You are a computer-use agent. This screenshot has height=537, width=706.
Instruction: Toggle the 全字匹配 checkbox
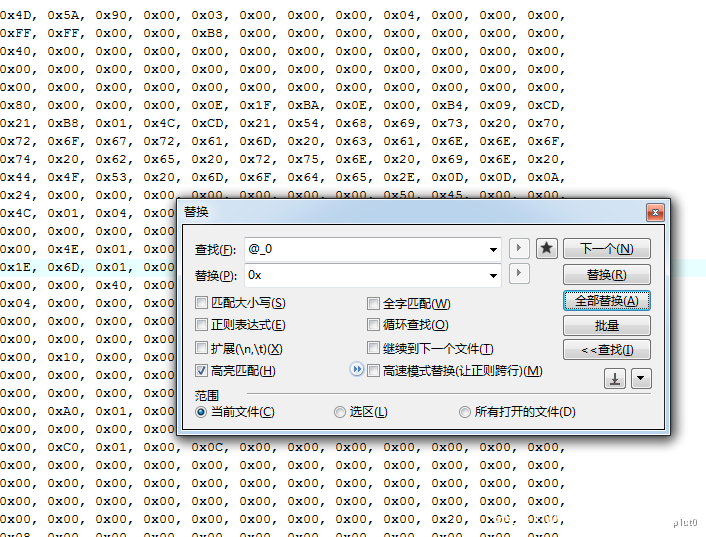(x=374, y=303)
